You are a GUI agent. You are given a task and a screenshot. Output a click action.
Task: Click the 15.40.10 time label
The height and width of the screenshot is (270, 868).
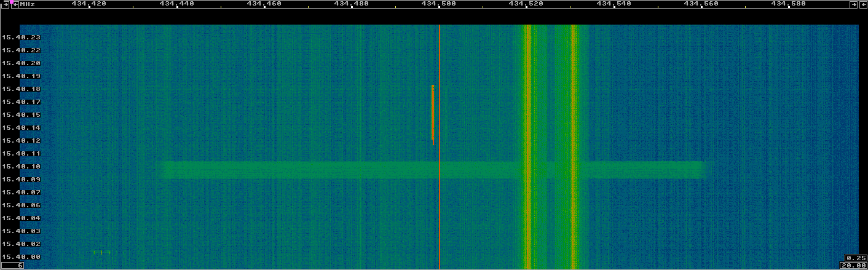[x=21, y=166]
